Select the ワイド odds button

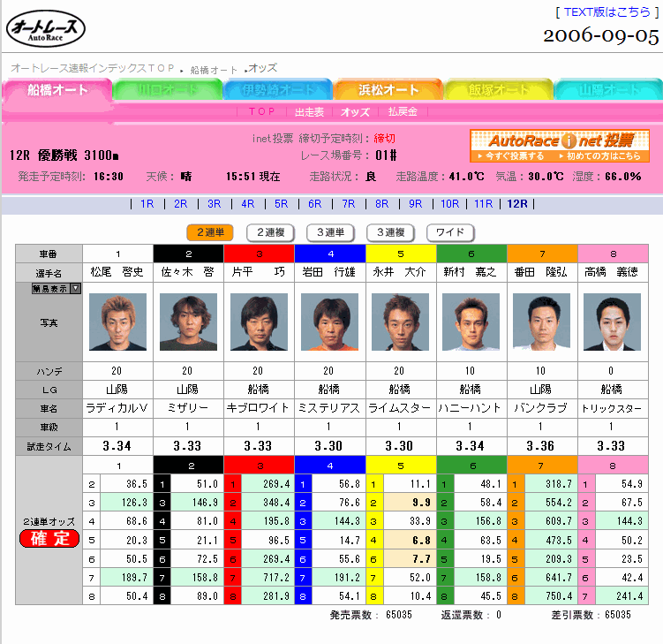tap(450, 232)
